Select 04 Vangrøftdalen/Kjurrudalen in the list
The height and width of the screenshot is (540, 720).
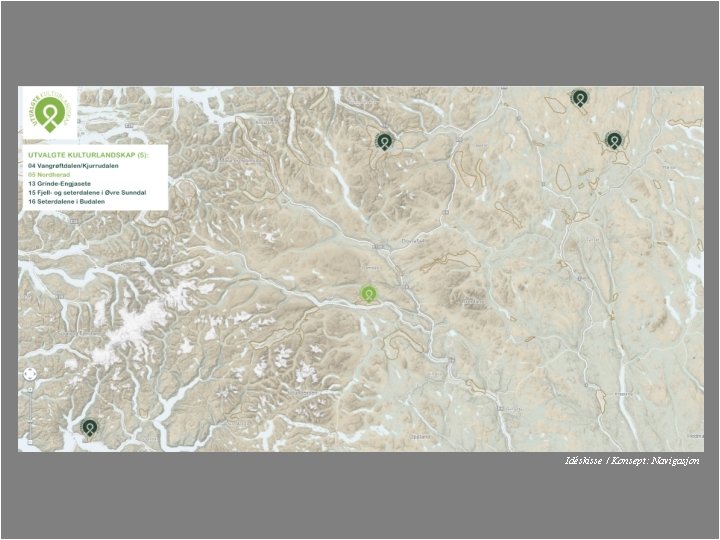point(73,165)
